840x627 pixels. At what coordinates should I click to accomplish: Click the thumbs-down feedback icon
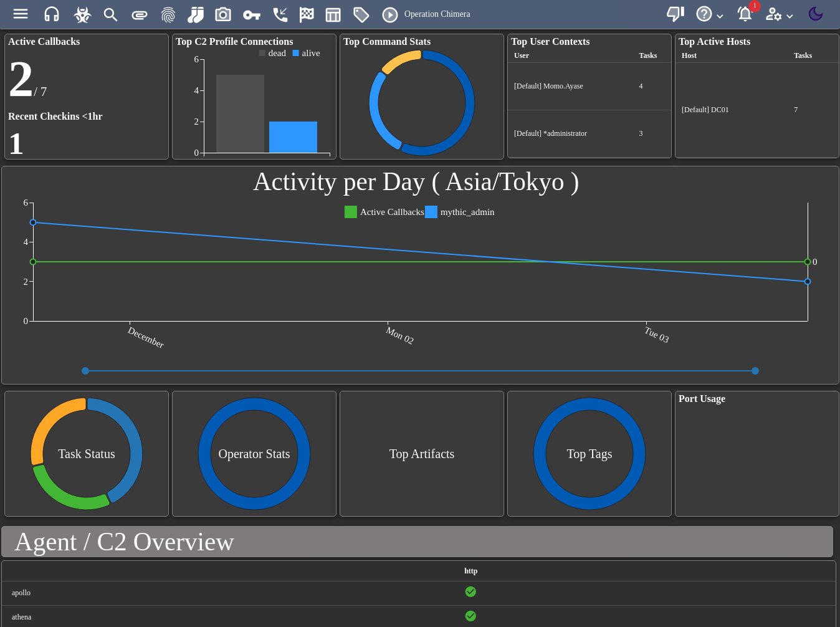675,14
